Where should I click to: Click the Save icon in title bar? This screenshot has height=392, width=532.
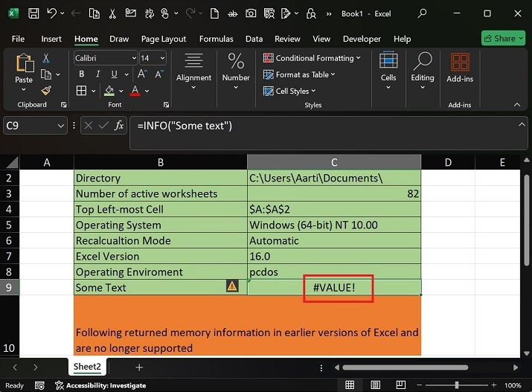[x=33, y=13]
